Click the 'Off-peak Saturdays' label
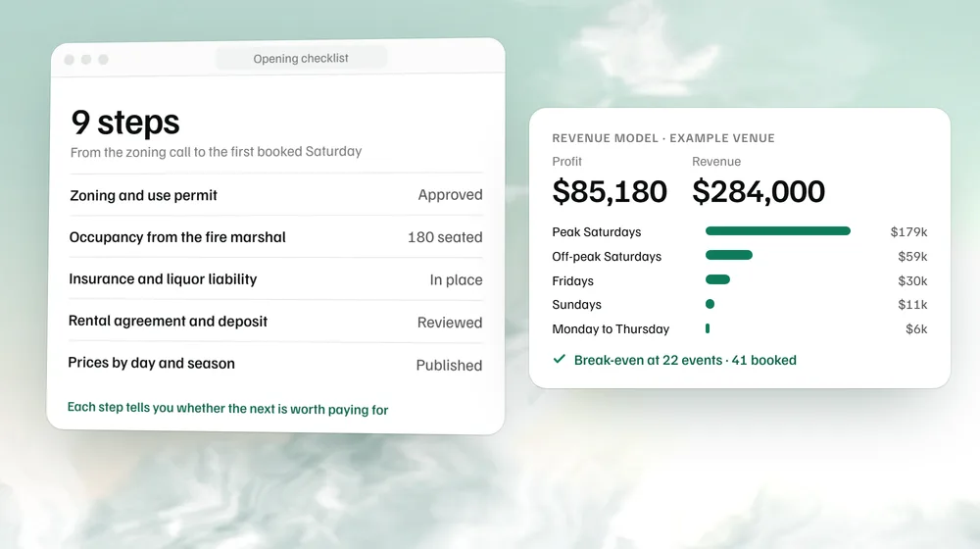The image size is (980, 549). coord(607,257)
